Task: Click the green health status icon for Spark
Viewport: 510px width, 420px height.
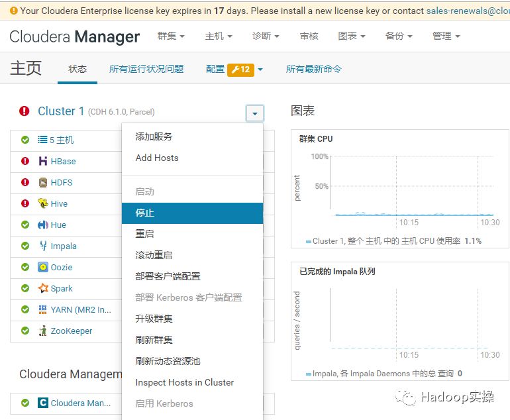Action: click(25, 288)
